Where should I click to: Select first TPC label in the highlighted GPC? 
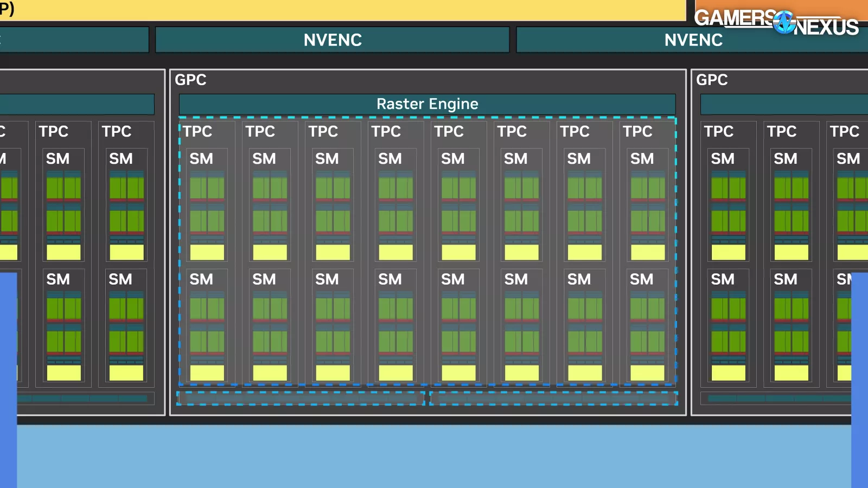(x=197, y=131)
